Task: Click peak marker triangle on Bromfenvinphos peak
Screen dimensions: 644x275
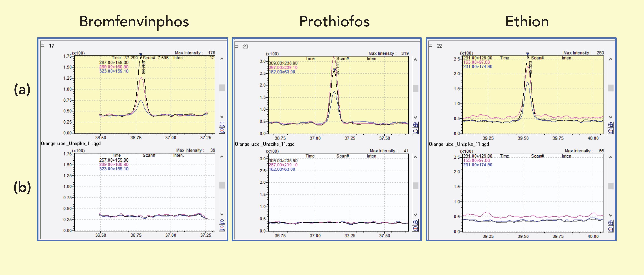Action: (x=141, y=54)
